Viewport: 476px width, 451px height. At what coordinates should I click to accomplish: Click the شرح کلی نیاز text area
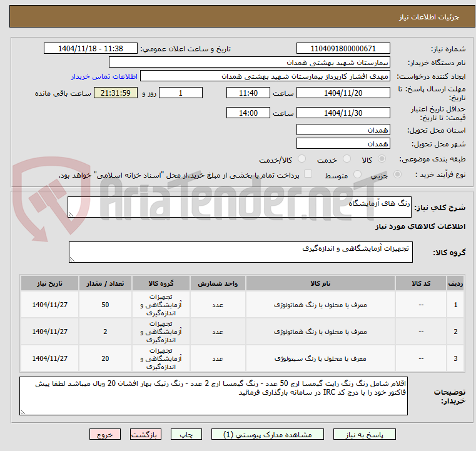coord(239,207)
